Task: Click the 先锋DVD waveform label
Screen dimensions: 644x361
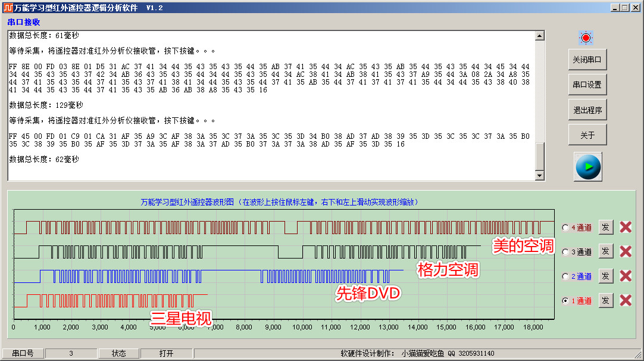Action: pos(368,294)
